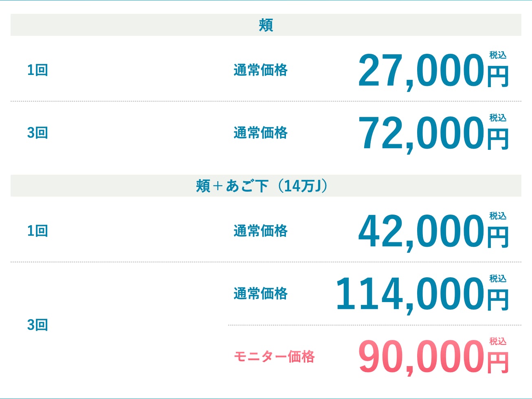Viewport: 532px width, 399px height.
Task: Click pink 税込 text above 90,000円
Action: pyautogui.click(x=498, y=341)
